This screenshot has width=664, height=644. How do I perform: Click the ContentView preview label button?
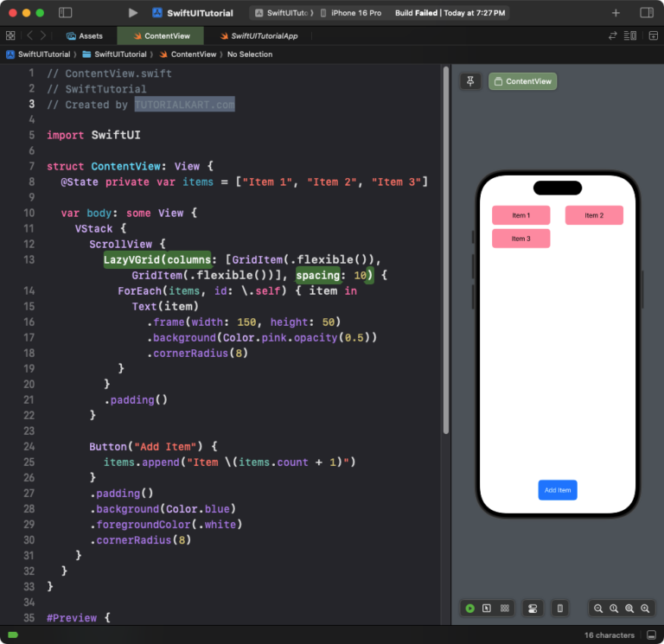[522, 81]
